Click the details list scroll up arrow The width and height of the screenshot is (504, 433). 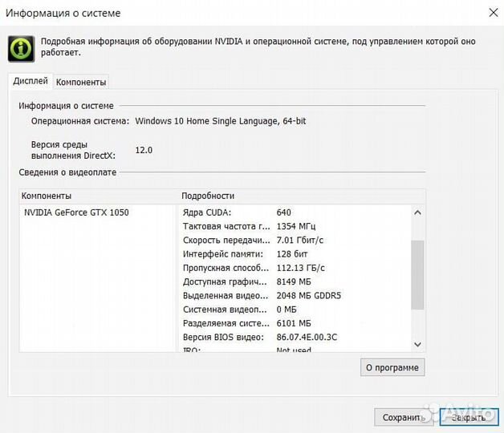(x=417, y=212)
